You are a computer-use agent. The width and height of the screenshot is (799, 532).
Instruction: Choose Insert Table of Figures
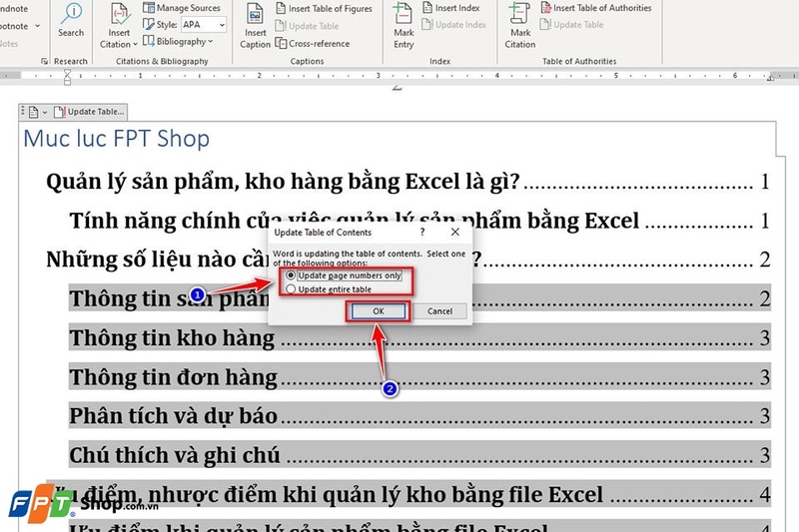coord(324,8)
